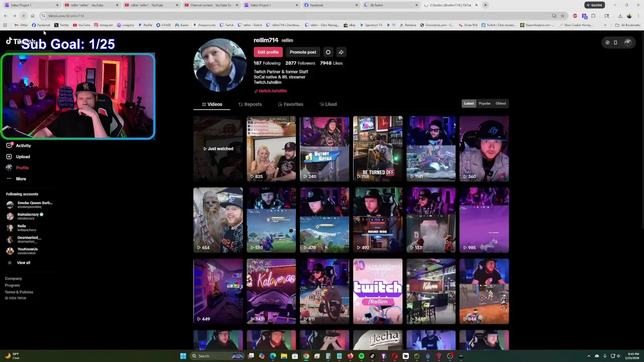The width and height of the screenshot is (644, 362).
Task: Expand the system tray hidden icons chevron
Action: (x=589, y=356)
